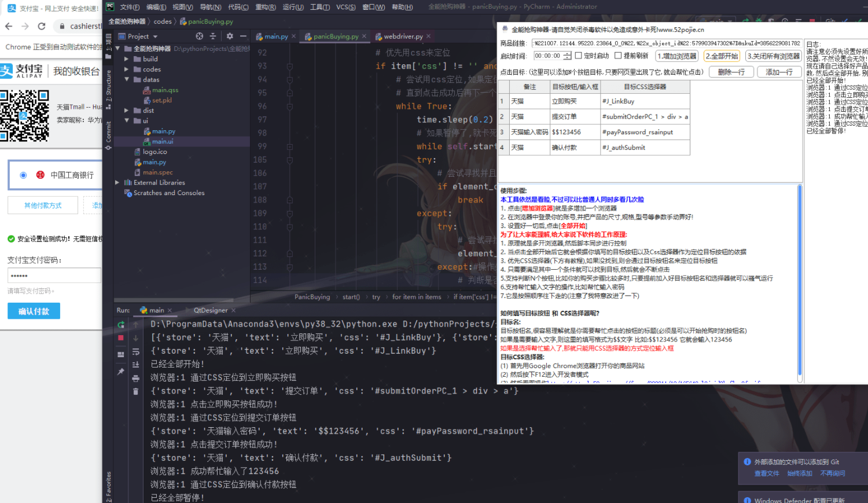The height and width of the screenshot is (503, 868).
Task: Hide the Project panel with minus icon
Action: tap(243, 36)
